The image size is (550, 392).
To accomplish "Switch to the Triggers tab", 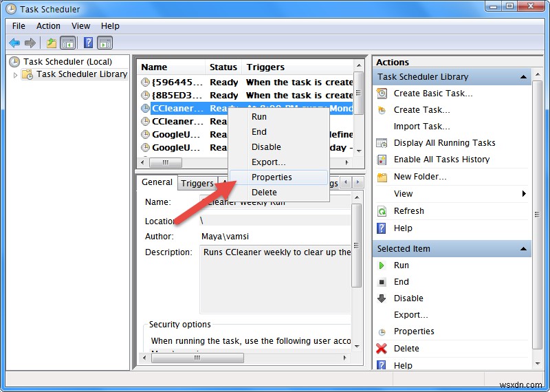I will [x=197, y=183].
